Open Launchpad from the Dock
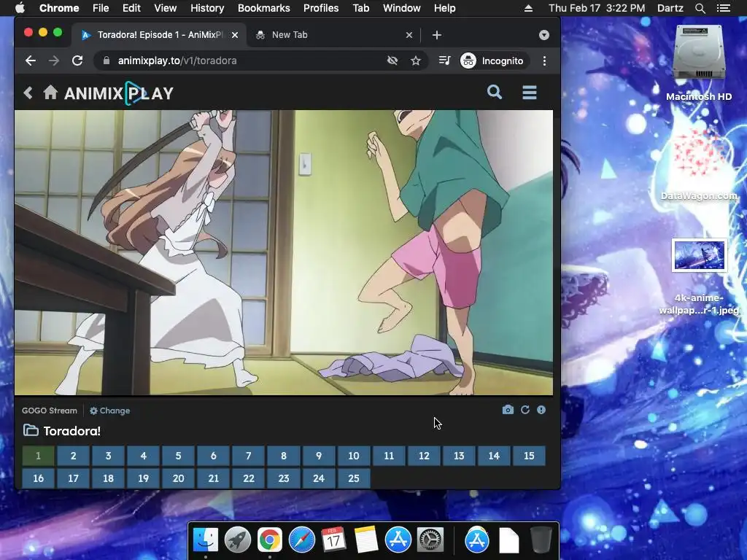This screenshot has width=747, height=560. point(238,540)
